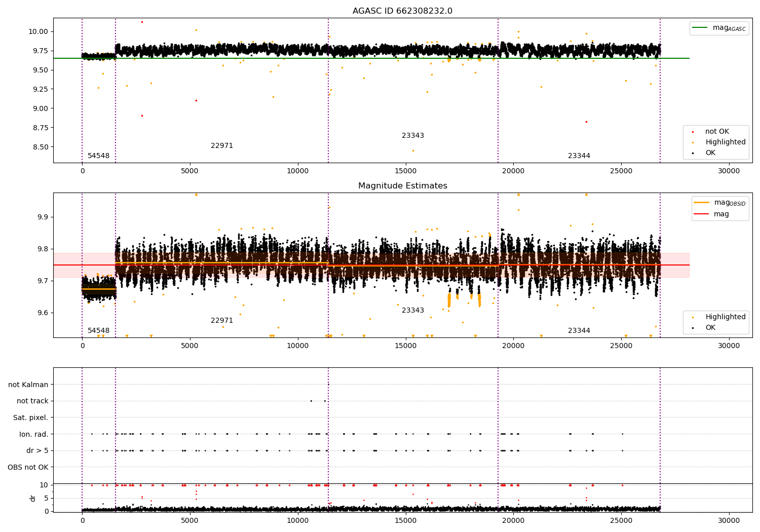This screenshot has height=532, width=760.
Task: Click the "not Kalman" axis label
Action: coord(28,385)
